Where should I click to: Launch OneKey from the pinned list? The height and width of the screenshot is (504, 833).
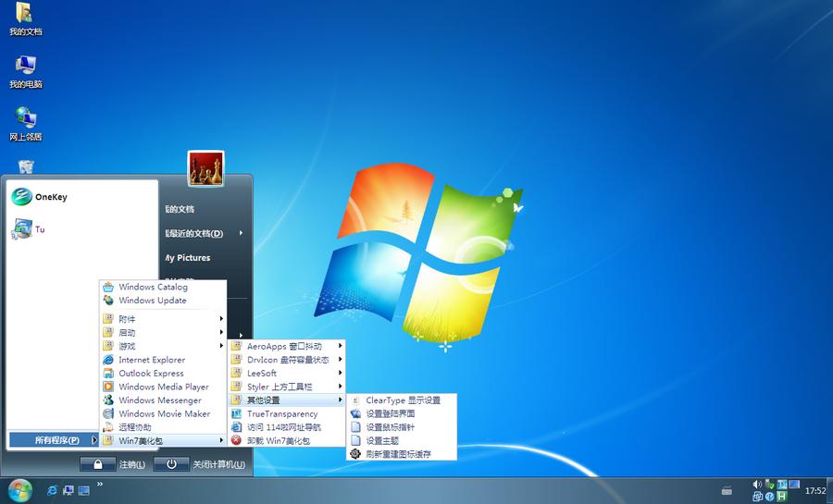tap(39, 197)
